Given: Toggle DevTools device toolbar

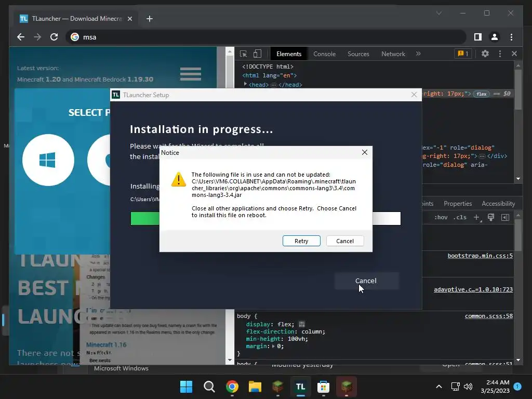Looking at the screenshot, I should [258, 54].
